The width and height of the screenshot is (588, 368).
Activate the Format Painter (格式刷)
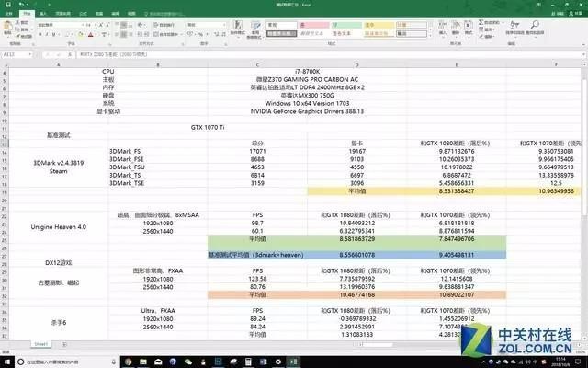[x=24, y=36]
